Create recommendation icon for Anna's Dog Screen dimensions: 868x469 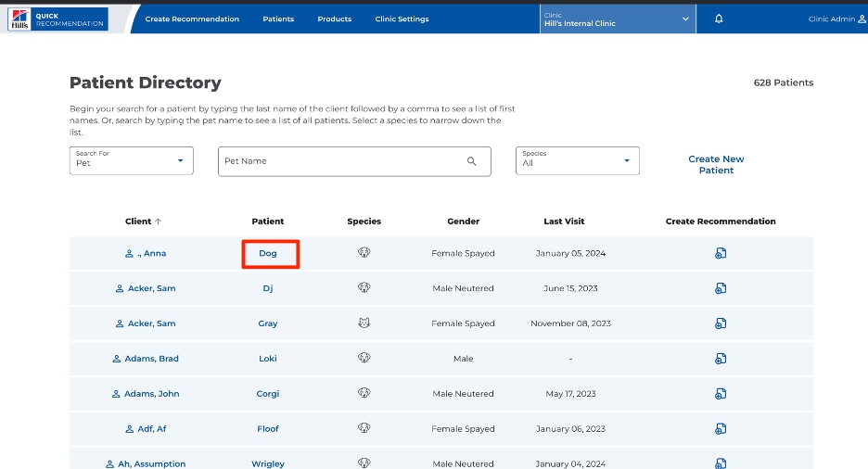point(721,253)
